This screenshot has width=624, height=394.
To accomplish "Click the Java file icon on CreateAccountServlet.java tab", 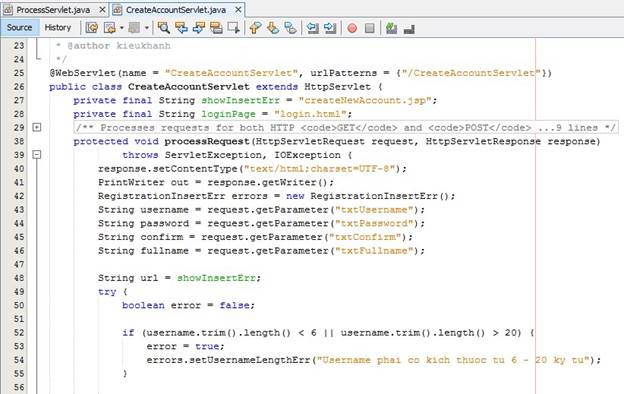I will [x=117, y=10].
